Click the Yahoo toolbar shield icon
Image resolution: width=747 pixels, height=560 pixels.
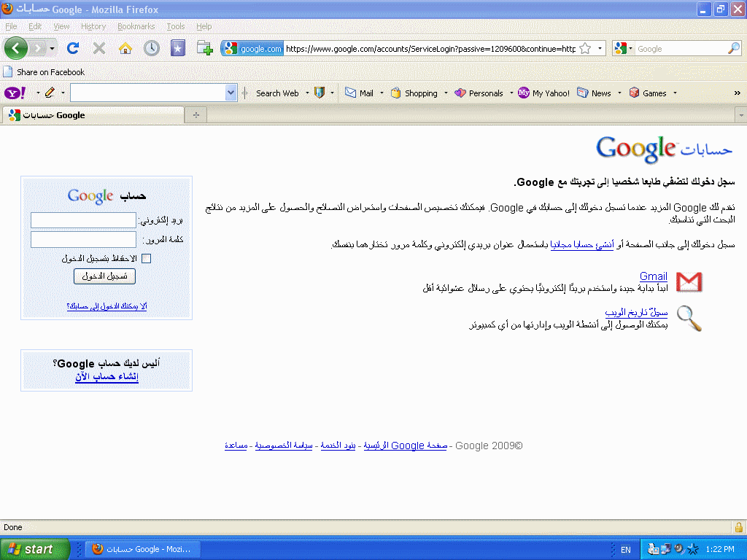(320, 93)
